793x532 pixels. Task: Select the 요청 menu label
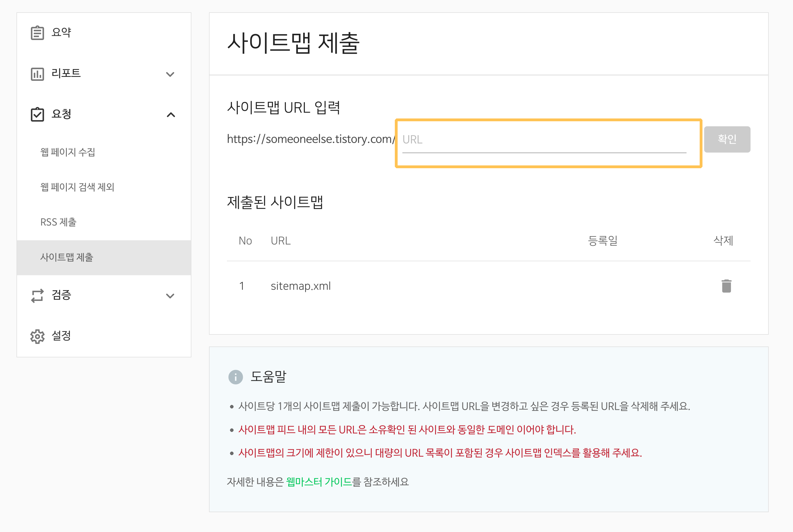click(61, 114)
